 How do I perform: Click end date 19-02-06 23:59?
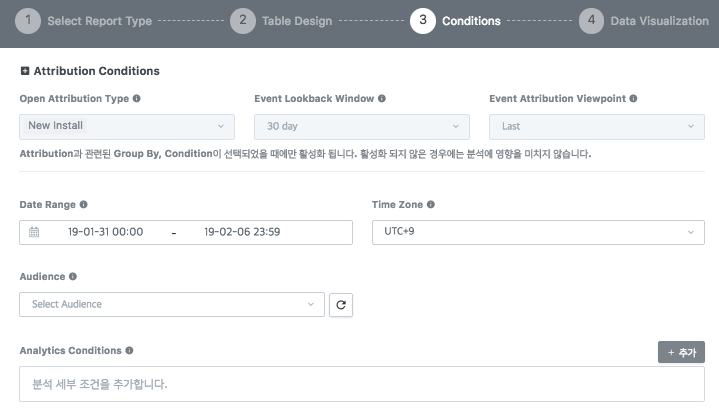[242, 232]
